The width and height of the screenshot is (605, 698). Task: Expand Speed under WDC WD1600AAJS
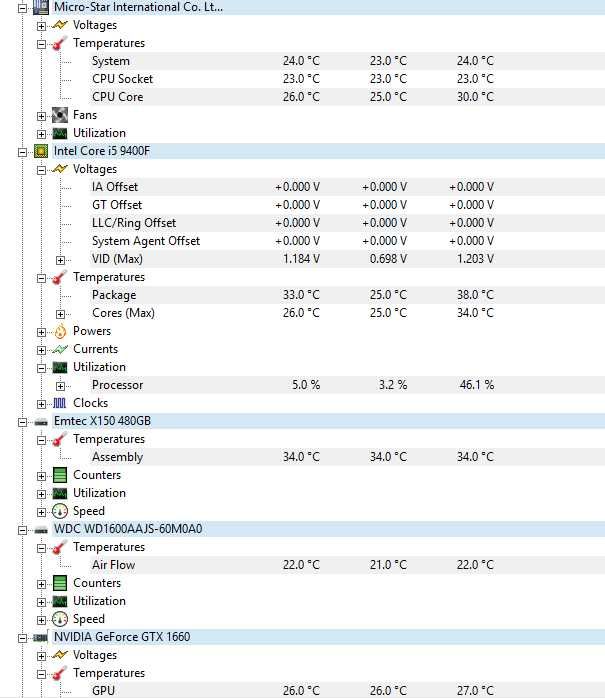[41, 620]
